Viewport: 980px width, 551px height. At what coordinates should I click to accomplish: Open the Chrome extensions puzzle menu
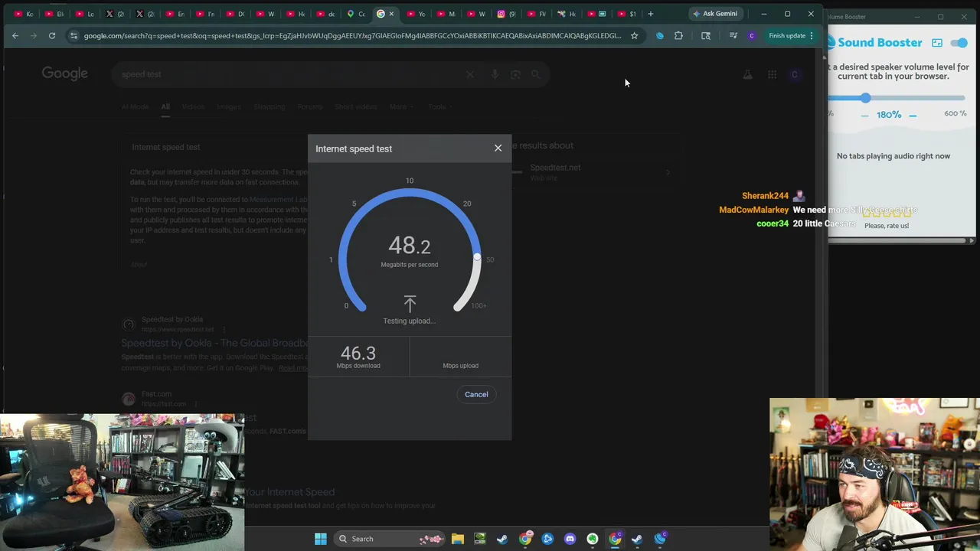click(678, 35)
